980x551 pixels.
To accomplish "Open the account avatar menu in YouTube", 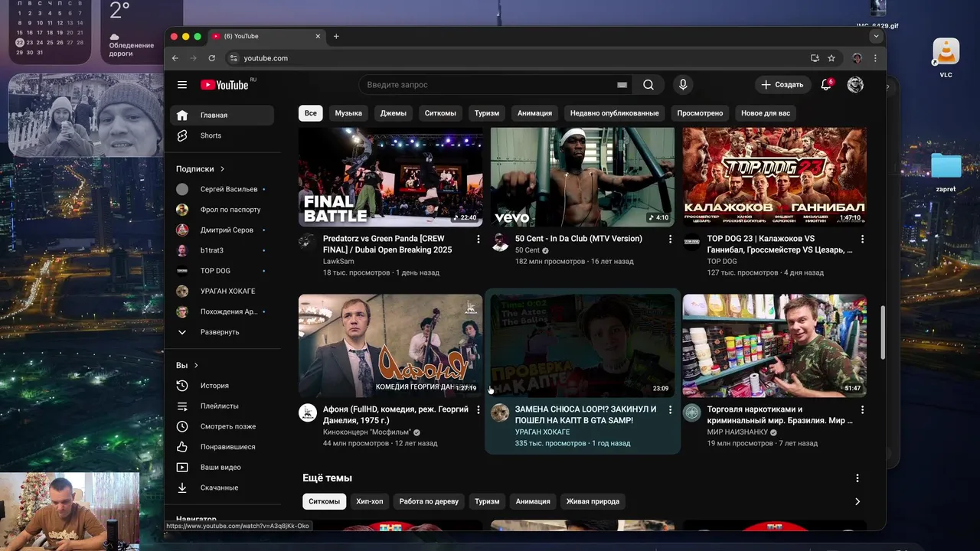I will click(x=855, y=85).
